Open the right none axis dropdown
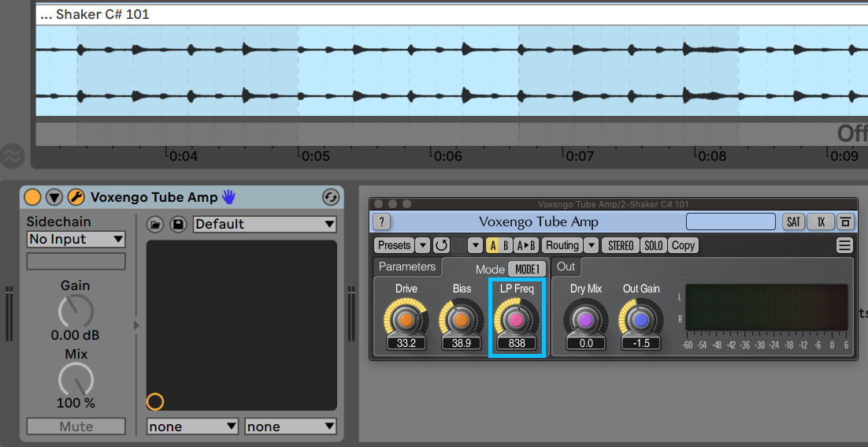This screenshot has height=447, width=868. [291, 427]
